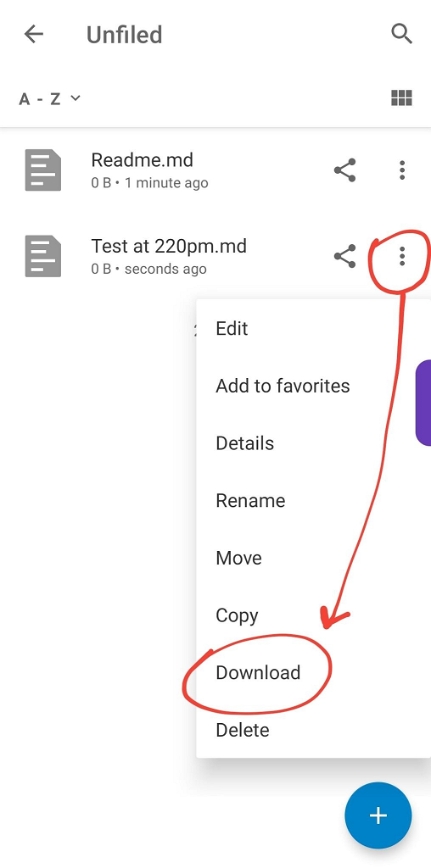Open Details from the menu

(x=314, y=443)
